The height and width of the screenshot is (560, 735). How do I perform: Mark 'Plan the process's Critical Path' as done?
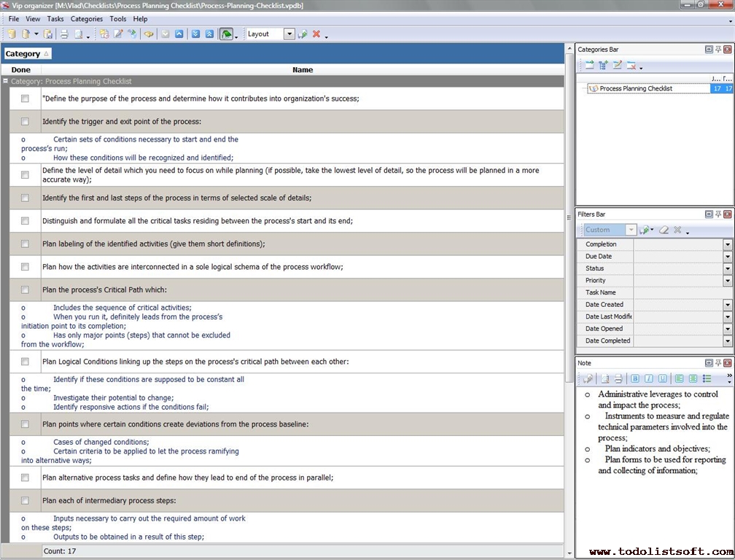point(25,290)
